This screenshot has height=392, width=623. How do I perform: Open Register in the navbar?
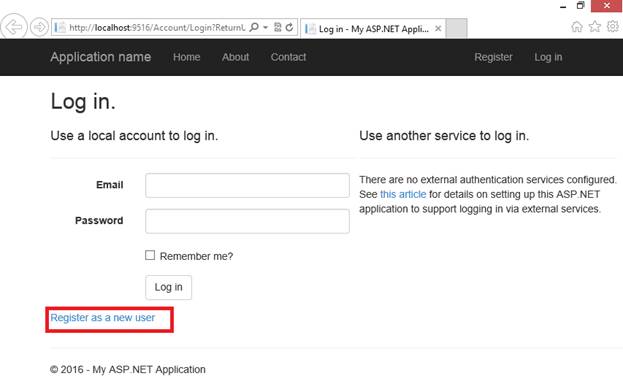(x=493, y=57)
